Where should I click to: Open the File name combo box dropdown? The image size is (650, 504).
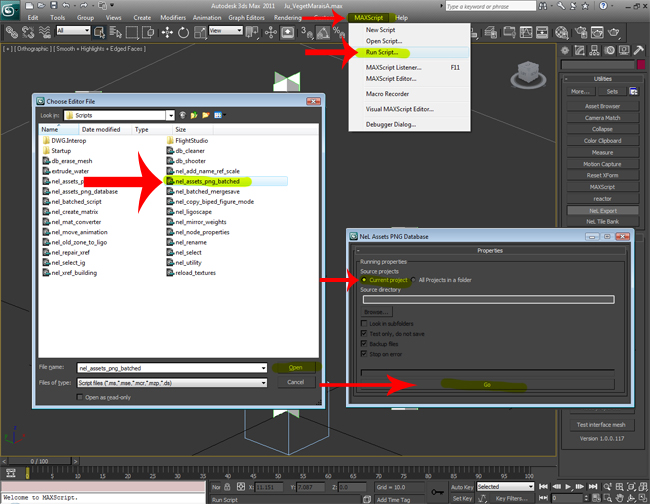[264, 368]
